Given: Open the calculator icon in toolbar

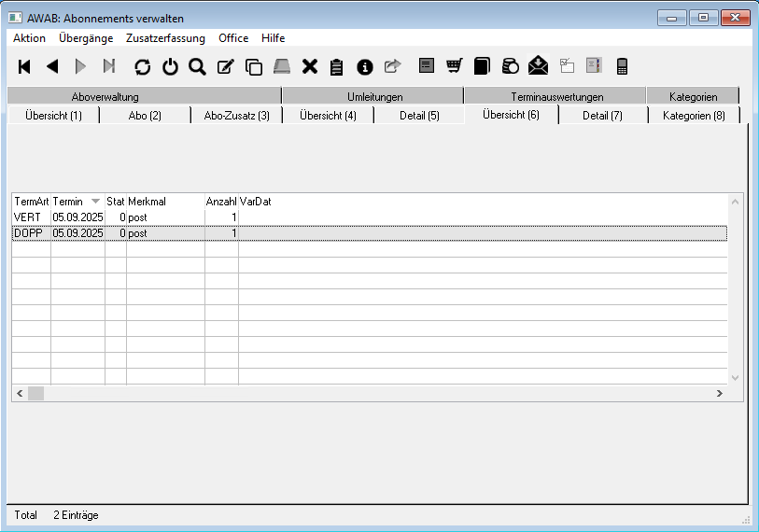Looking at the screenshot, I should (x=622, y=65).
